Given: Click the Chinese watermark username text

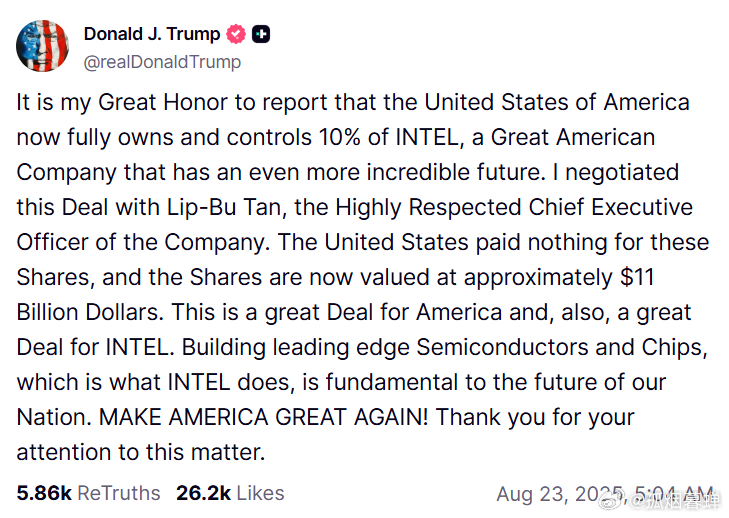Looking at the screenshot, I should tap(672, 502).
